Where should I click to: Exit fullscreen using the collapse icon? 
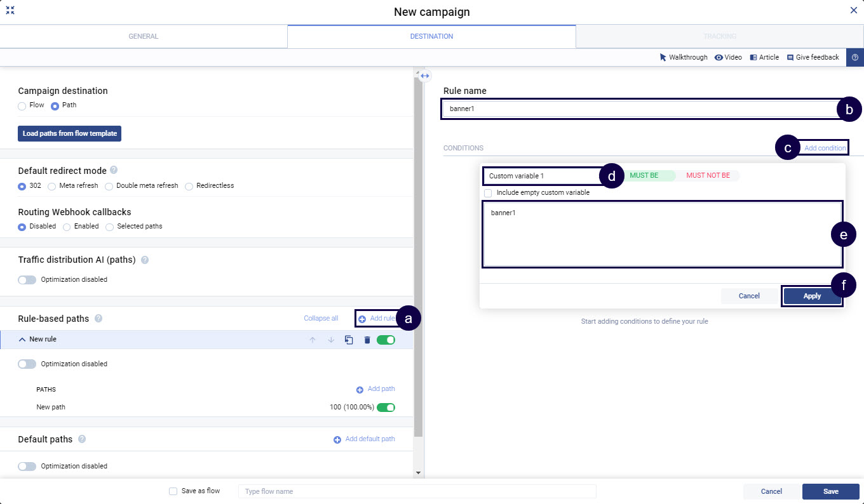(x=10, y=10)
